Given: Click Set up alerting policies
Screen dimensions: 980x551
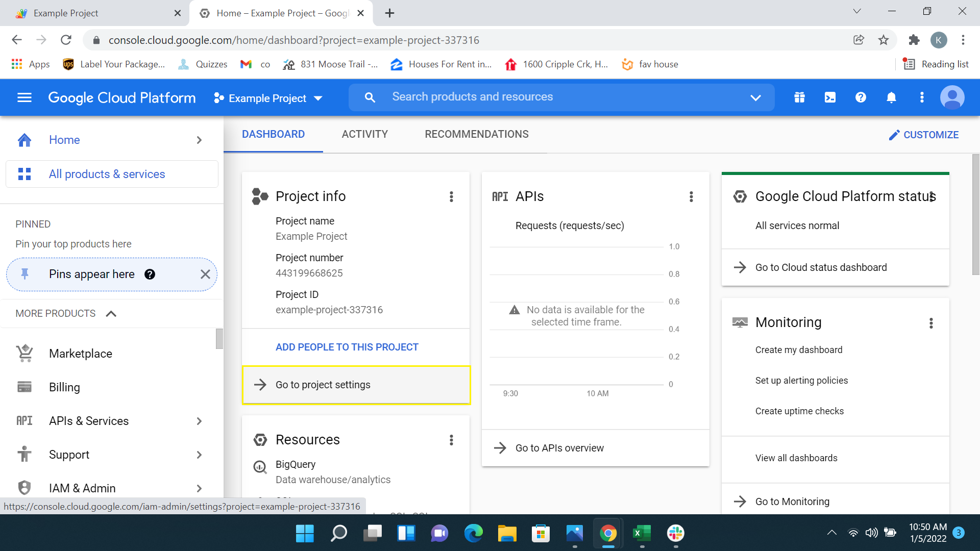Looking at the screenshot, I should pyautogui.click(x=801, y=381).
